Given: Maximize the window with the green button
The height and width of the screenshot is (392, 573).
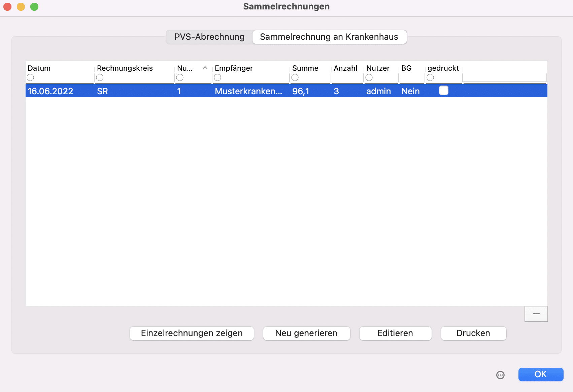Looking at the screenshot, I should pyautogui.click(x=34, y=6).
